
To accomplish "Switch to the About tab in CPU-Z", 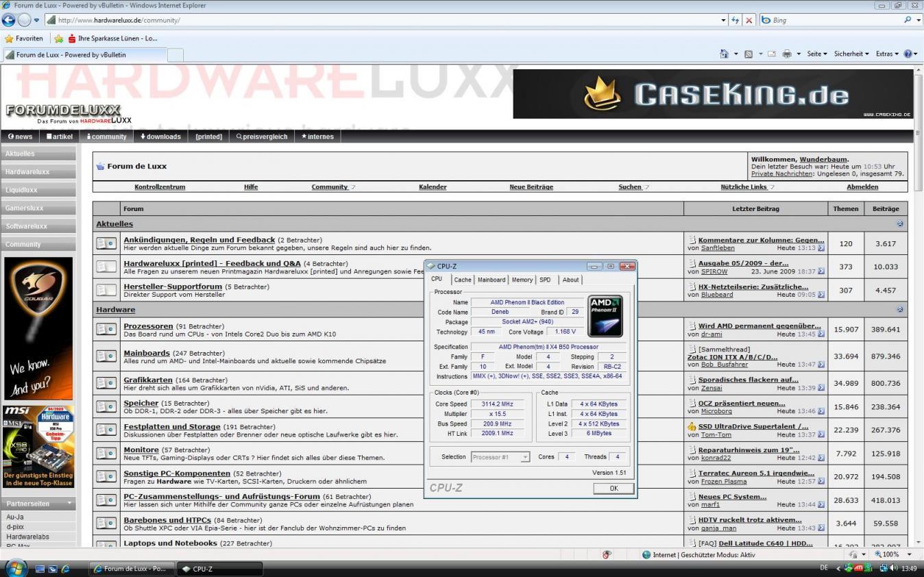I will pos(571,280).
